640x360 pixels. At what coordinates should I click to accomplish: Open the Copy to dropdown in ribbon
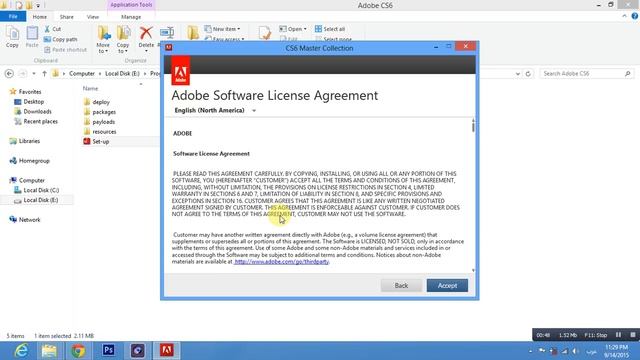point(123,48)
